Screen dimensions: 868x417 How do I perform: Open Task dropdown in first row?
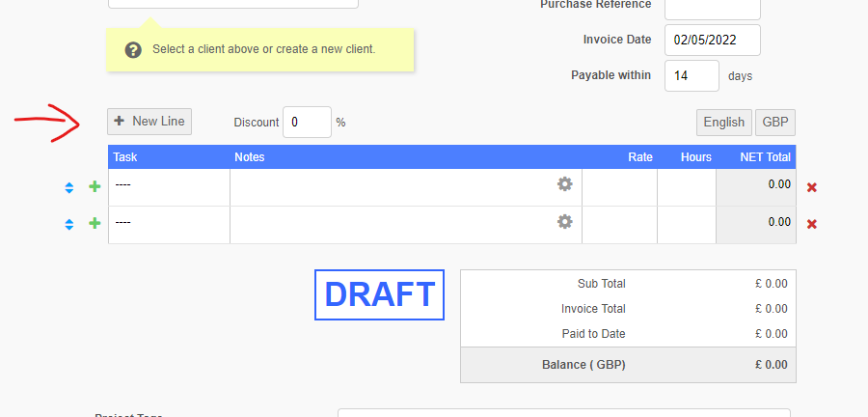(x=169, y=184)
